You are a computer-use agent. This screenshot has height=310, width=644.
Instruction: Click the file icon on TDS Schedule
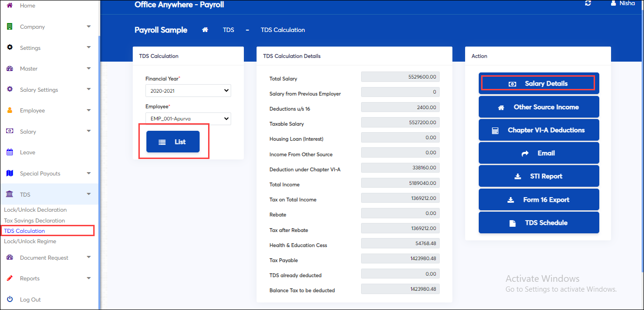[x=513, y=223]
